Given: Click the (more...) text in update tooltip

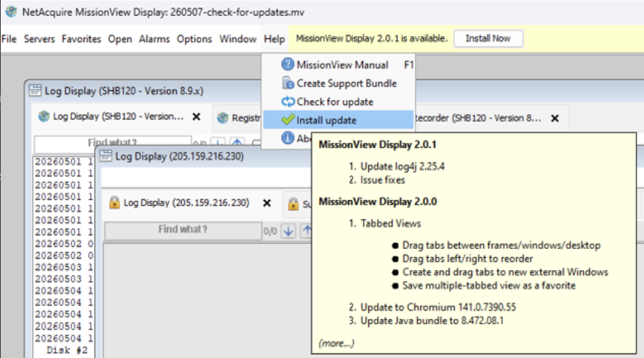Looking at the screenshot, I should pos(337,343).
